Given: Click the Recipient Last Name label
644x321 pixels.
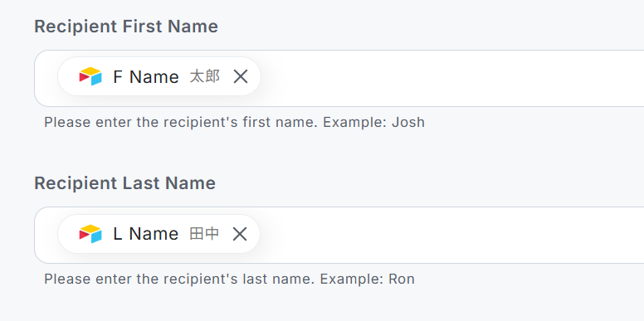Looking at the screenshot, I should (124, 183).
